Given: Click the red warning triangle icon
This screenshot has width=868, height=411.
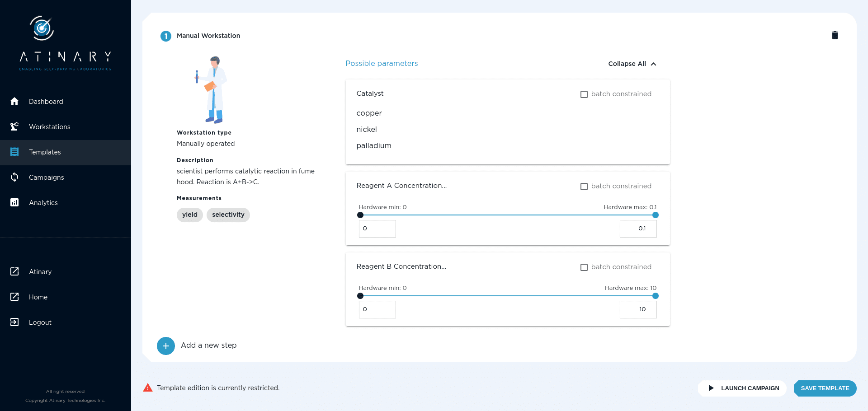Looking at the screenshot, I should pyautogui.click(x=148, y=388).
